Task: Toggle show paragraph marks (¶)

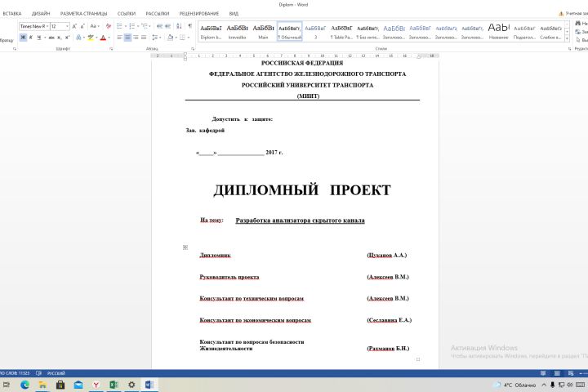Action: (x=189, y=26)
